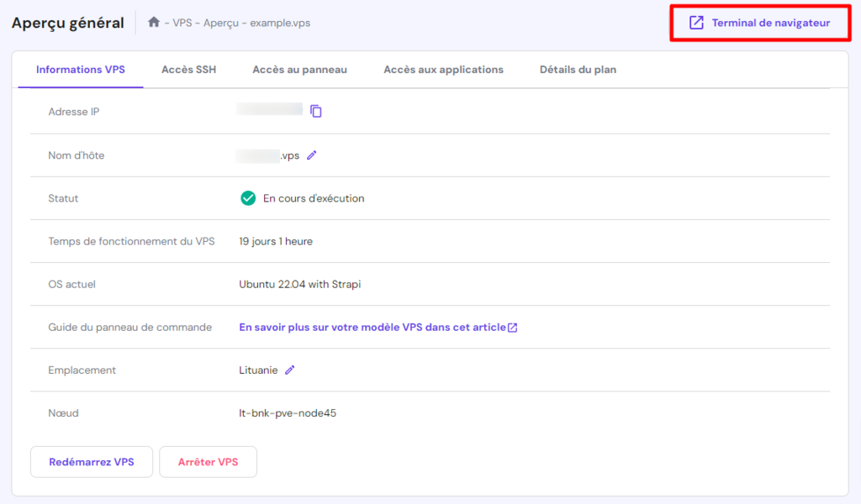Return to the Informations VPS tab
Viewport: 861px width, 504px height.
80,70
